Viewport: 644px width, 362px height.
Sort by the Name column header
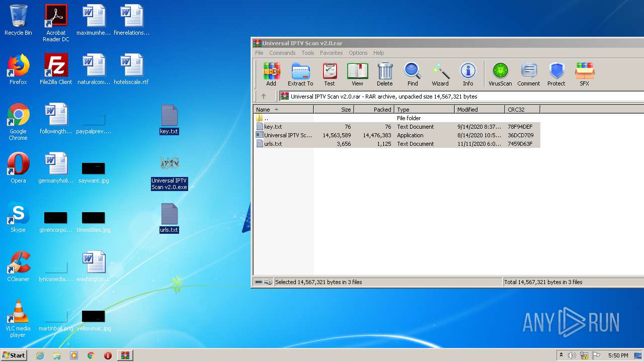(x=284, y=109)
